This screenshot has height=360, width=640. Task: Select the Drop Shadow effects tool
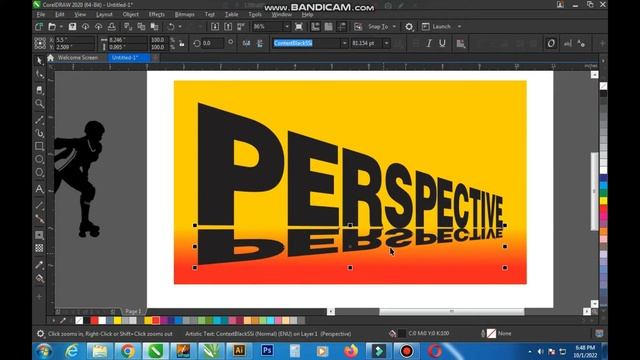[39, 235]
